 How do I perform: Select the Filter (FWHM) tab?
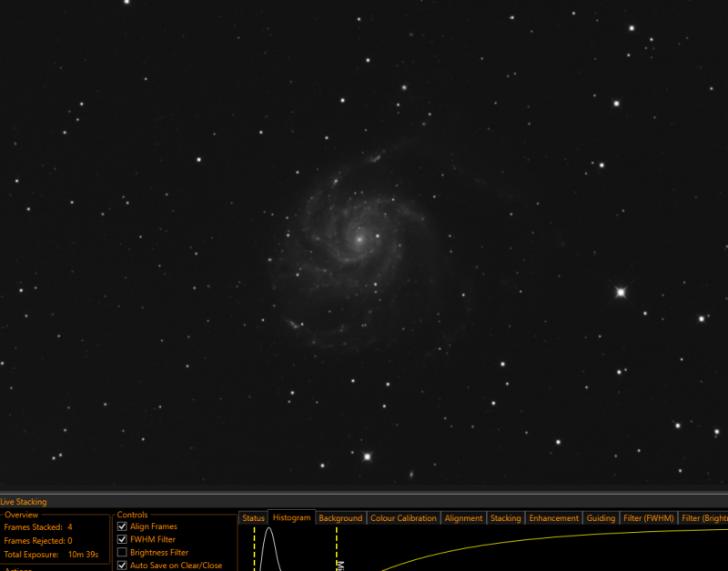point(649,518)
